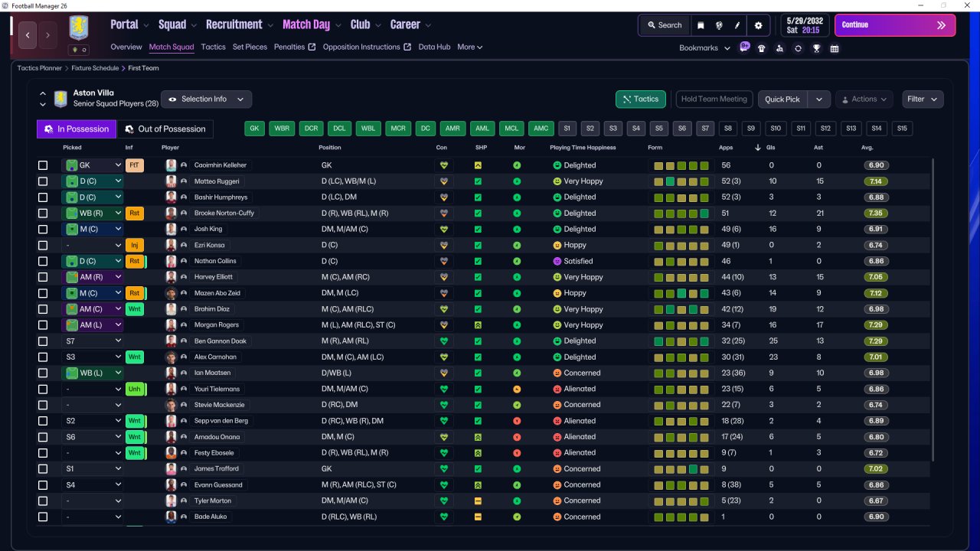Open the trophy competitions shortcut icon
Viewport: 980px width, 551px height.
coord(816,47)
